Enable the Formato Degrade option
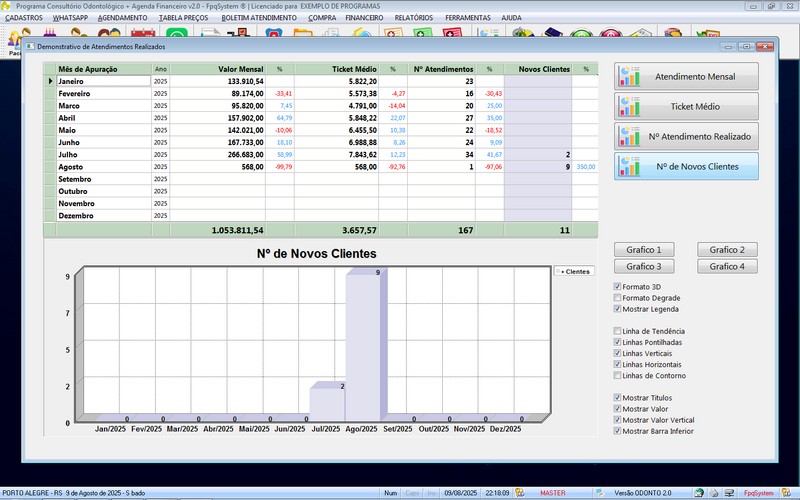Screen dimensions: 800x500 tap(617, 298)
